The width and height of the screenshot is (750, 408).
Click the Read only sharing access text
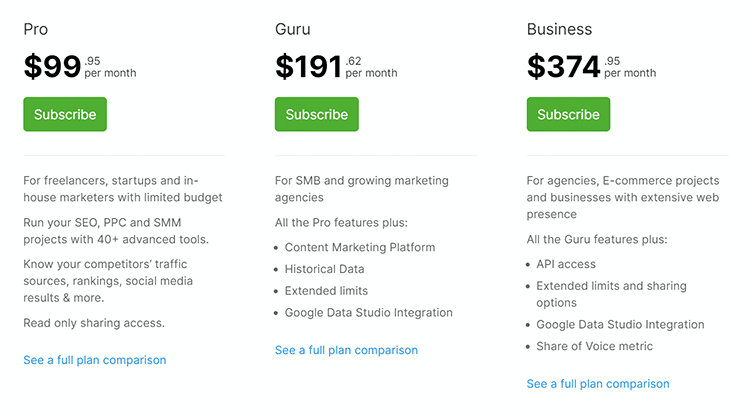pos(94,322)
